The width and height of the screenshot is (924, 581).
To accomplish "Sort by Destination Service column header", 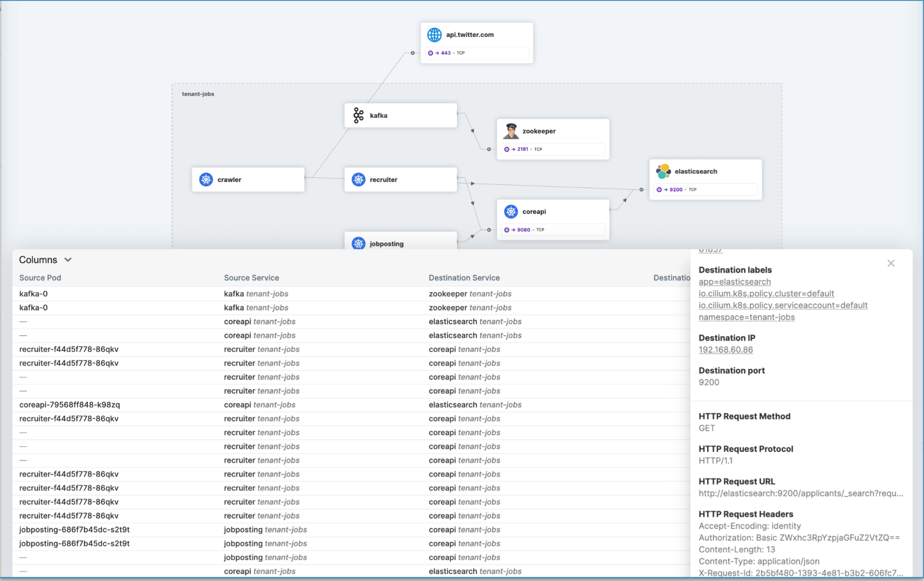I will click(464, 278).
